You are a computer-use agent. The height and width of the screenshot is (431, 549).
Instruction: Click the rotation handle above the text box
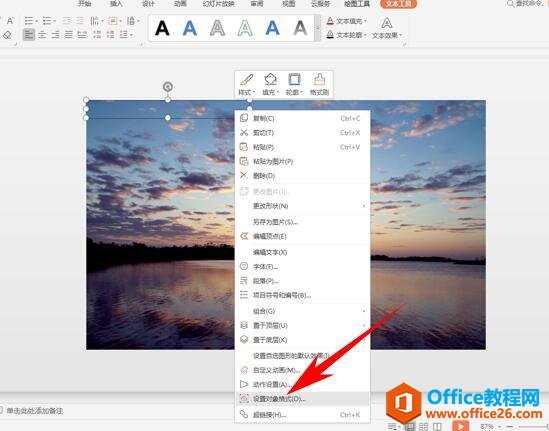click(168, 86)
